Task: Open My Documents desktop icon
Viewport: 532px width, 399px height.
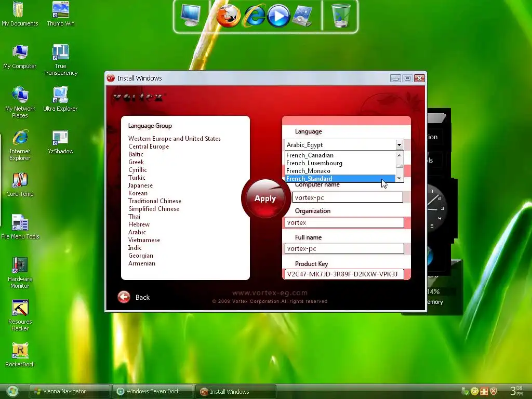Action: pos(20,14)
